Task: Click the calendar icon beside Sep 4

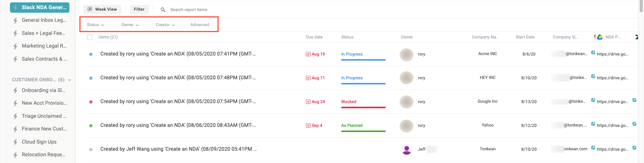Action: click(308, 125)
